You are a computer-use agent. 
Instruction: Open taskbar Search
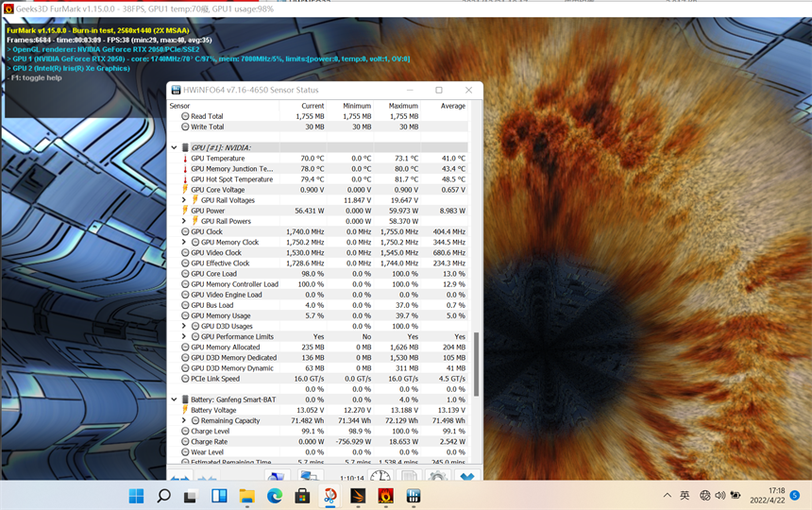coord(163,496)
